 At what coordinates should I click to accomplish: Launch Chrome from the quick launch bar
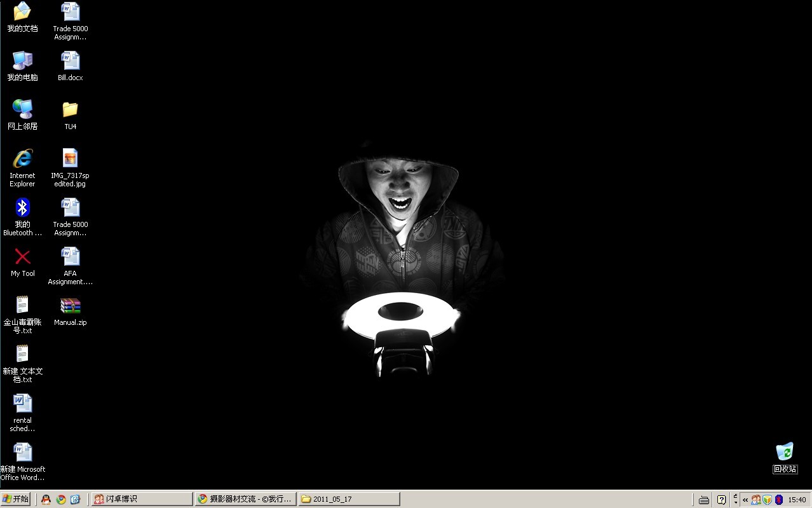pyautogui.click(x=61, y=499)
